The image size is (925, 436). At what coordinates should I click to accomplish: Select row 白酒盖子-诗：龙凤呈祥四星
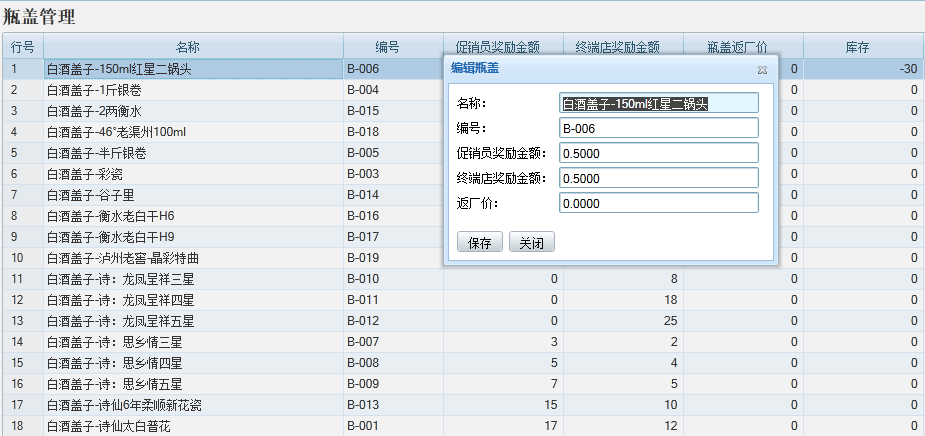tap(193, 300)
